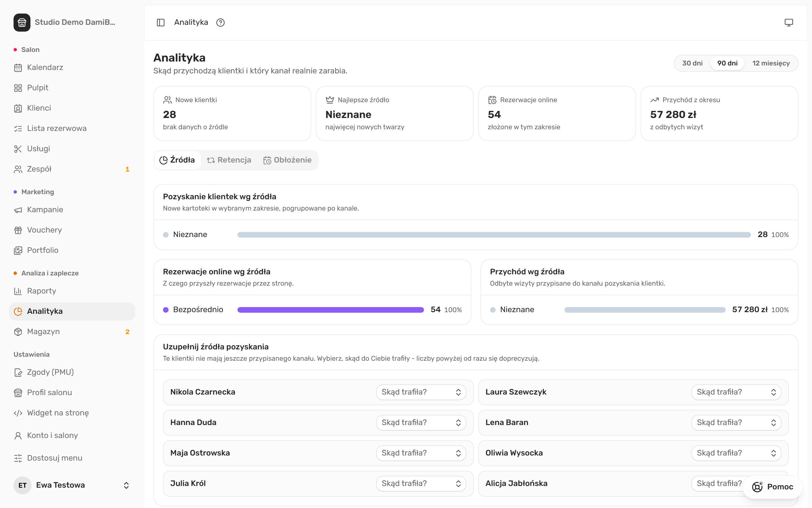Screen dimensions: 812x508
Task: Switch to the Źródła tab
Action: 177,160
